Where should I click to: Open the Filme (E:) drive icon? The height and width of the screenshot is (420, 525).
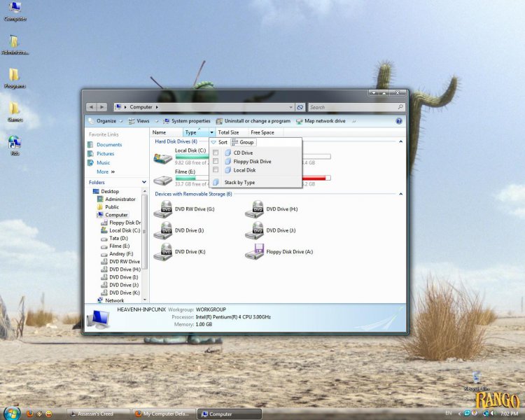coord(162,180)
